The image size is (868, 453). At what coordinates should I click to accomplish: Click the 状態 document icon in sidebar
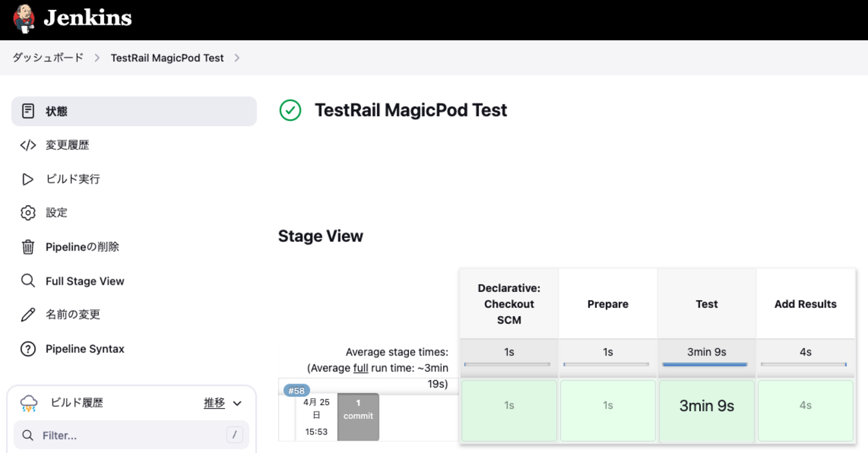pos(28,111)
